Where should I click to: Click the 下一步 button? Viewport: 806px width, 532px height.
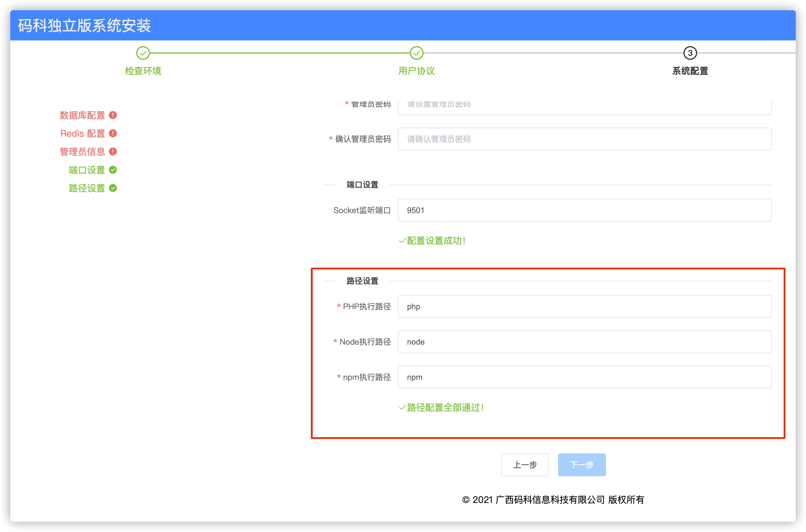pos(582,465)
